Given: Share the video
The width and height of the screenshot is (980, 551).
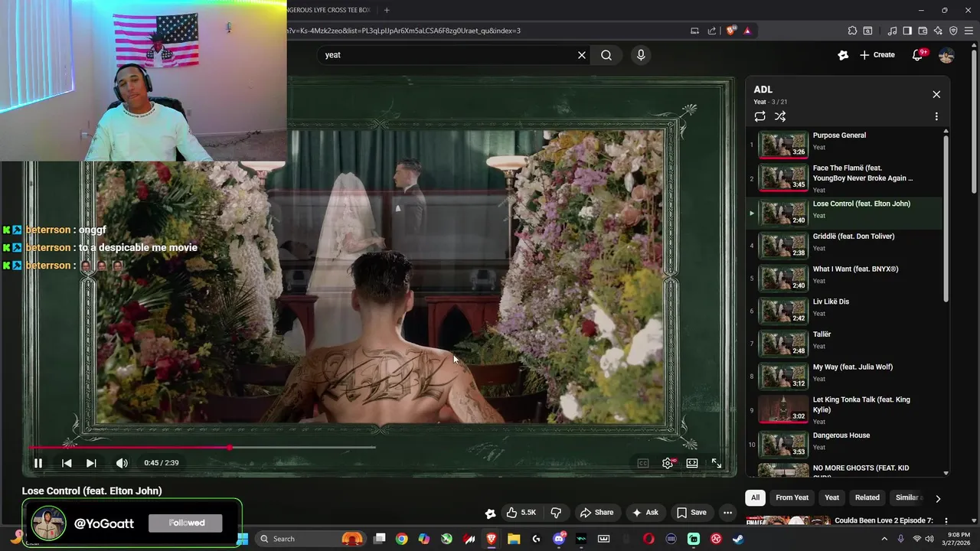Looking at the screenshot, I should click(x=596, y=513).
